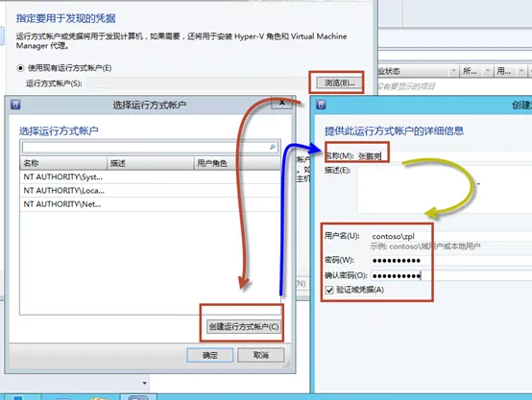This screenshot has height=400, width=532.
Task: Toggle the 验证域凭据 checkbox
Action: click(x=329, y=291)
